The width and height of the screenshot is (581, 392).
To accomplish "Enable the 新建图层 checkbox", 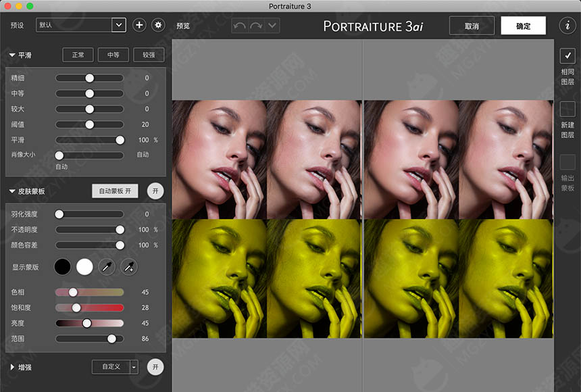I will (567, 109).
